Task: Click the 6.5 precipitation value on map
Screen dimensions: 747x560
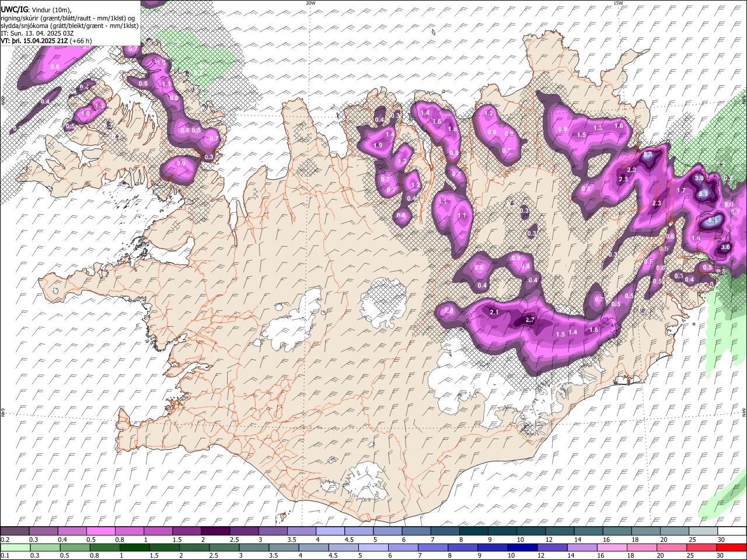Action: tap(713, 221)
